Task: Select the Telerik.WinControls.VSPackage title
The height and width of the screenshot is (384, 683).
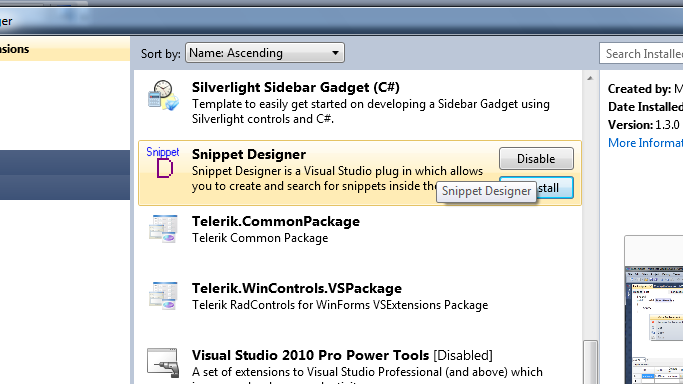Action: point(297,288)
